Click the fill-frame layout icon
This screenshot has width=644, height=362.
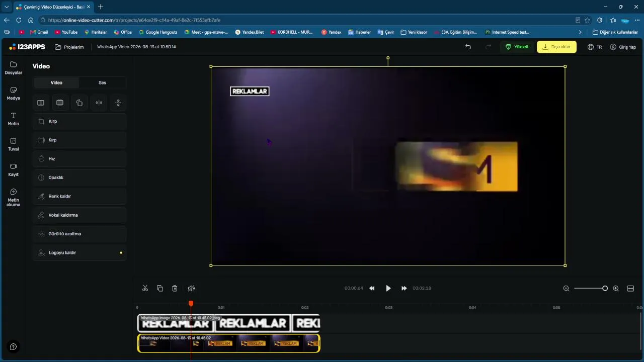point(60,103)
